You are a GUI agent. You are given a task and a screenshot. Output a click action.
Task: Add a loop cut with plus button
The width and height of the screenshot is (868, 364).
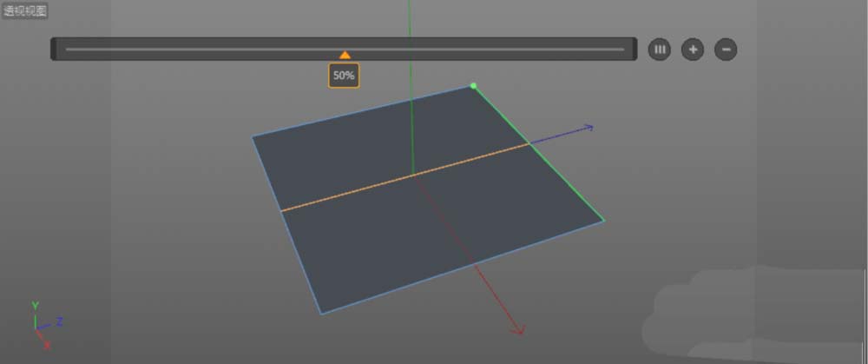(x=693, y=50)
